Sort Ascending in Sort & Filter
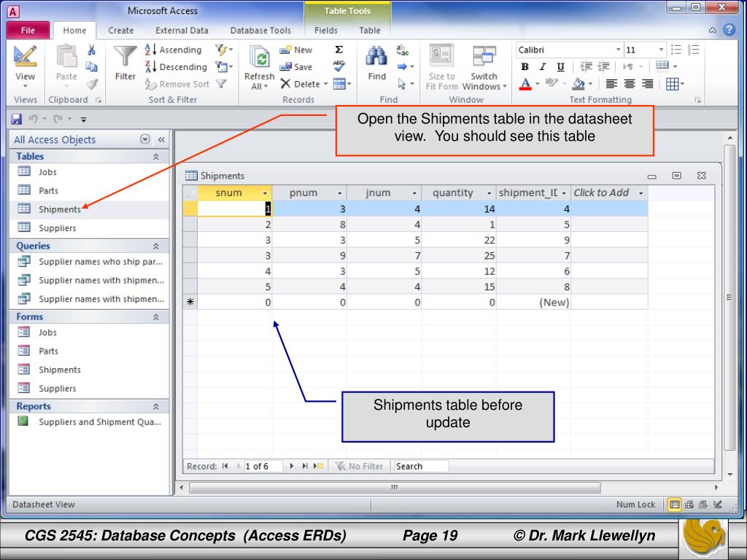Screen dimensions: 747x560 174,50
